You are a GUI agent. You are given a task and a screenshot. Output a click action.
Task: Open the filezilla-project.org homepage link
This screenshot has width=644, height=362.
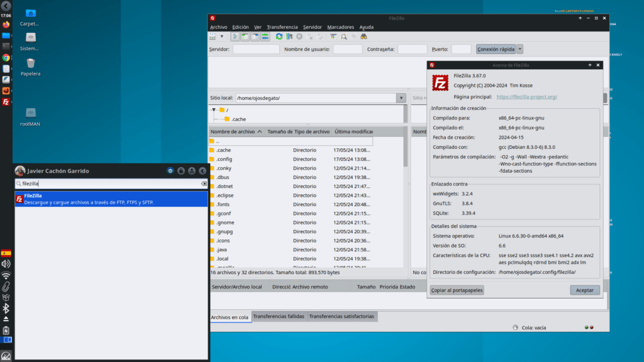point(526,97)
